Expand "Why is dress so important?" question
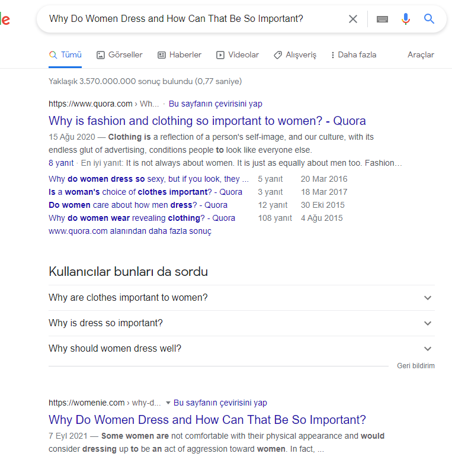This screenshot has width=452, height=476. pos(242,323)
